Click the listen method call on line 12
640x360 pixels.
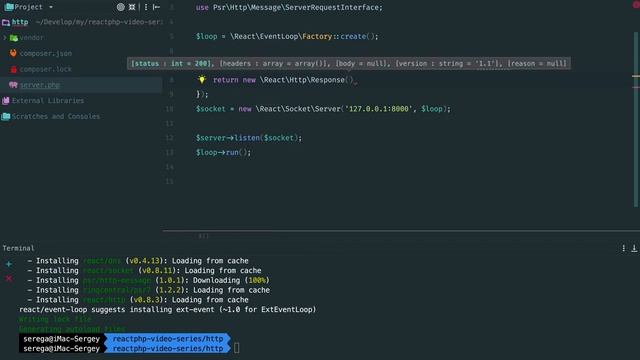tap(247, 138)
